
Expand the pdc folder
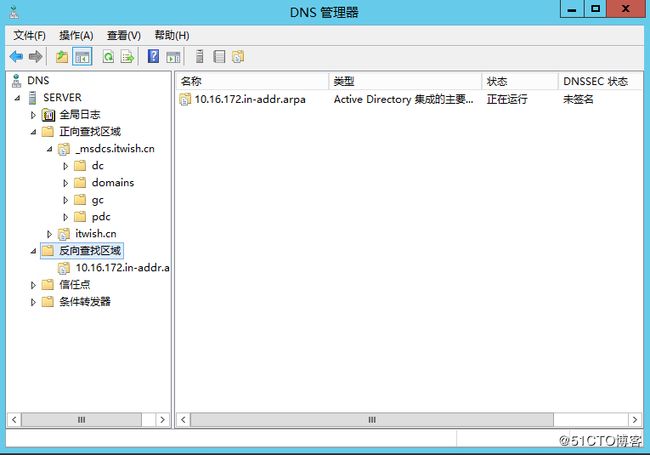pos(65,217)
